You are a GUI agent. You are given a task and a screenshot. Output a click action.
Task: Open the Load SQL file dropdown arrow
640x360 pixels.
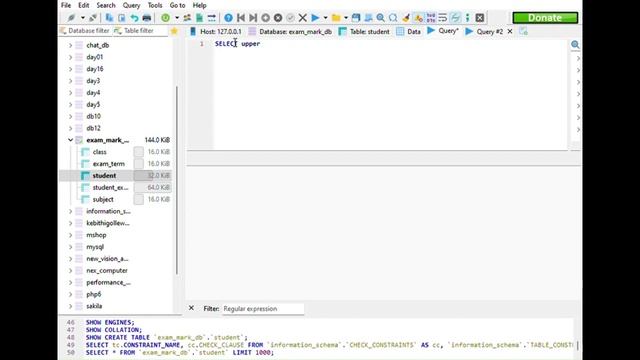(346, 18)
